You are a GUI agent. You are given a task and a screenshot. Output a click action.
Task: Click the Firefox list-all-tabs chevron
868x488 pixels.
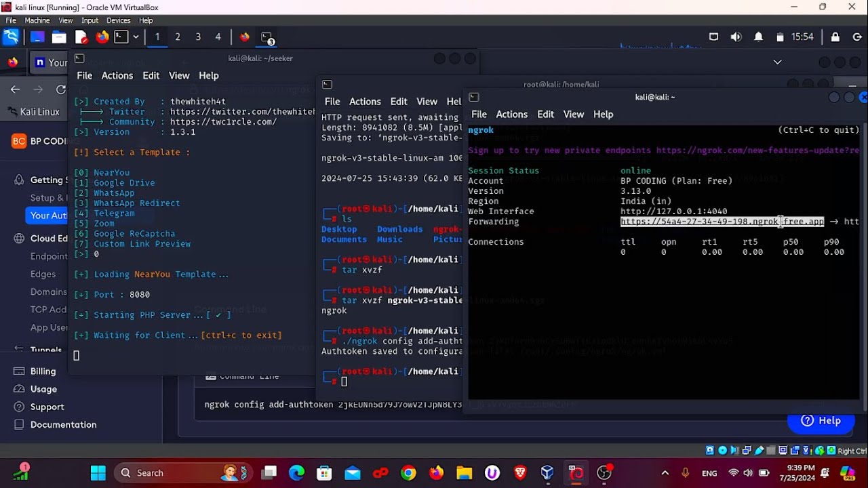778,62
